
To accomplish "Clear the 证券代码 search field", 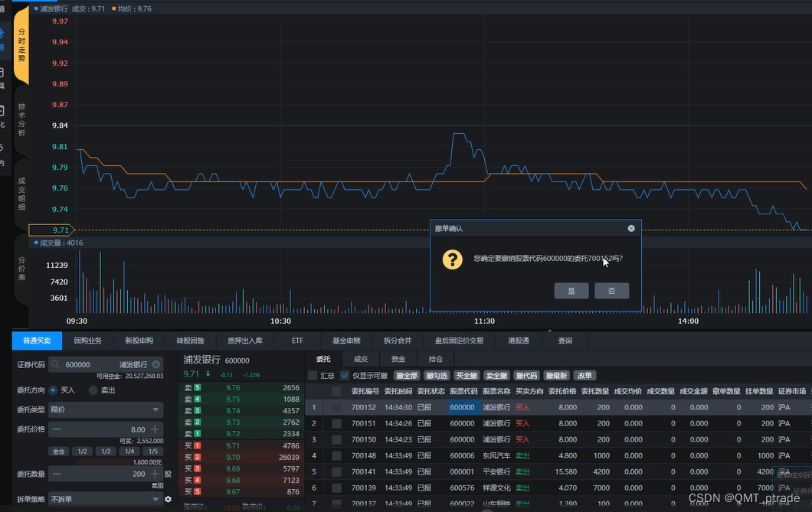I will pos(156,364).
